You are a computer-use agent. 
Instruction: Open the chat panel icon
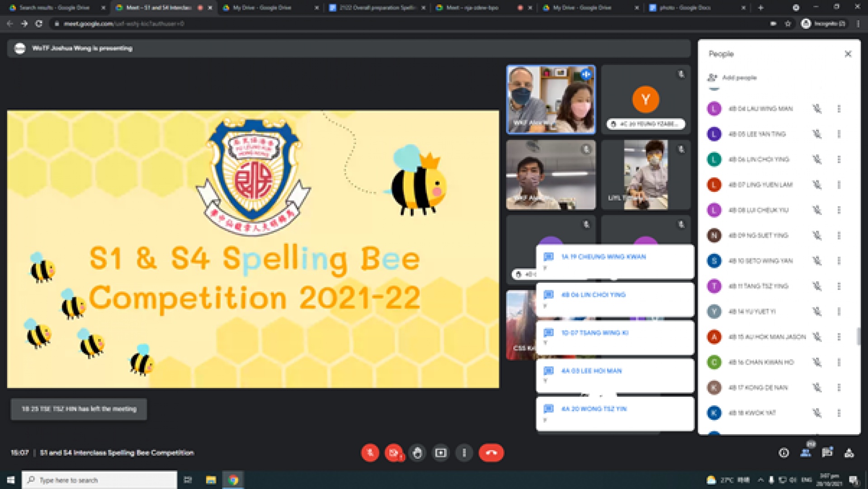click(827, 453)
